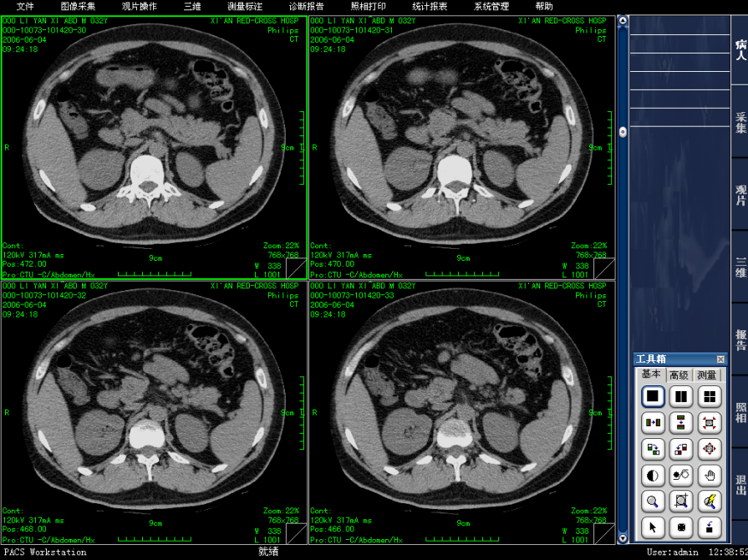
Task: Select the hand pan tool
Action: [710, 475]
